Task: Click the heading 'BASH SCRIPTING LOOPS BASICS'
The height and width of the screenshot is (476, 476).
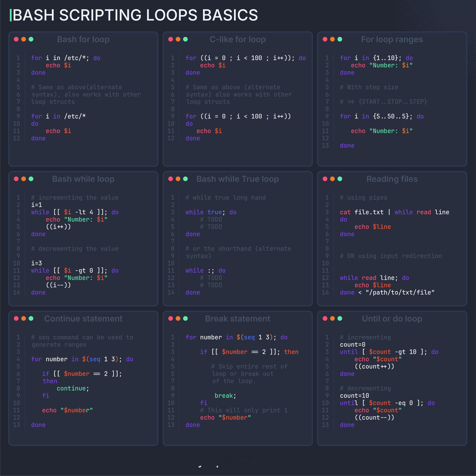Action: point(135,15)
